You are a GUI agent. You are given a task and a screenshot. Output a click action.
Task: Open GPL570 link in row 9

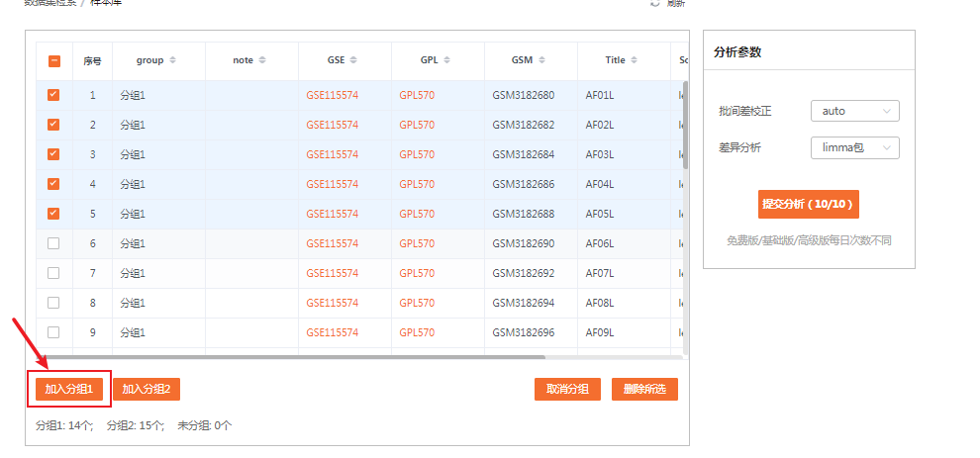click(417, 332)
